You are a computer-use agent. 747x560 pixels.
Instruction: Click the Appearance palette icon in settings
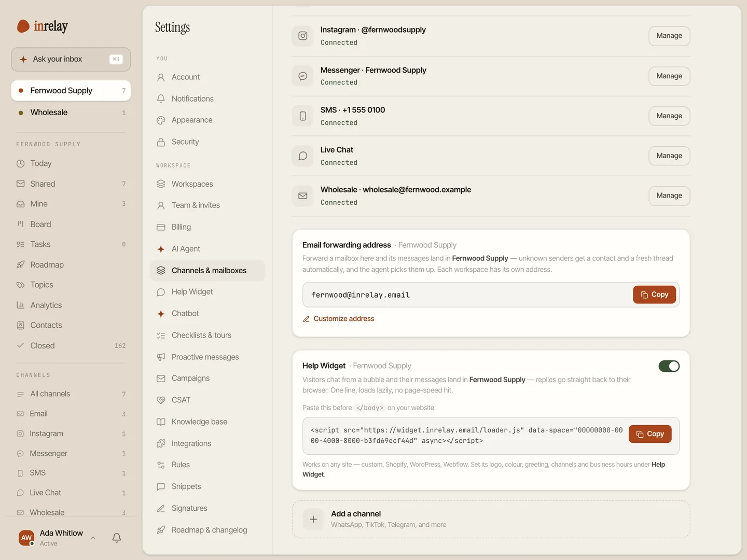click(161, 120)
